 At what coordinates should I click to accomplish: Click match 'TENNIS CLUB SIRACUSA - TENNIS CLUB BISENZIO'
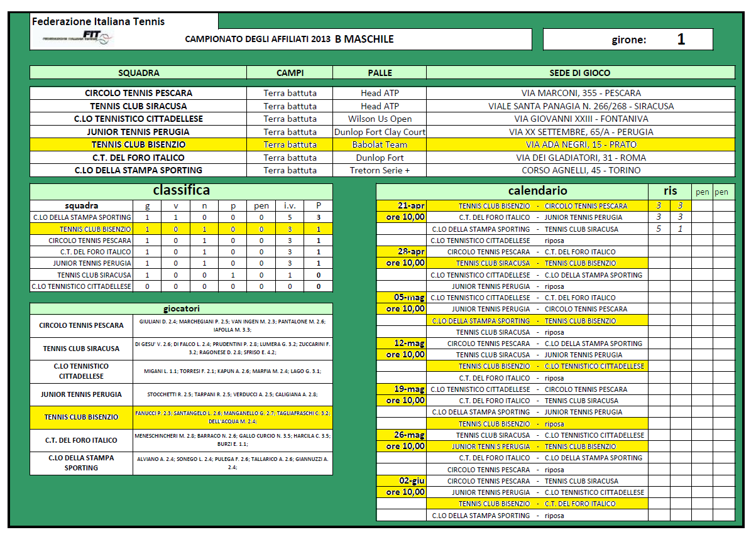click(x=537, y=263)
